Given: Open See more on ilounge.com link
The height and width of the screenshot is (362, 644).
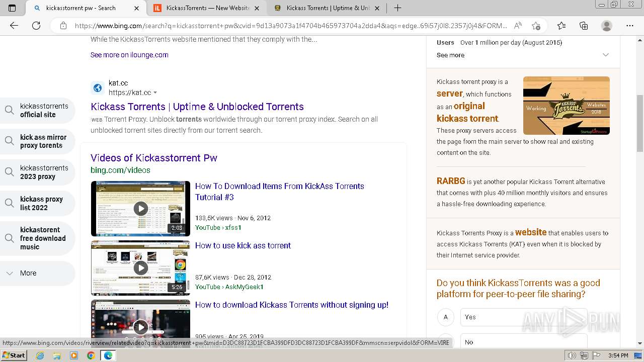Looking at the screenshot, I should (129, 55).
